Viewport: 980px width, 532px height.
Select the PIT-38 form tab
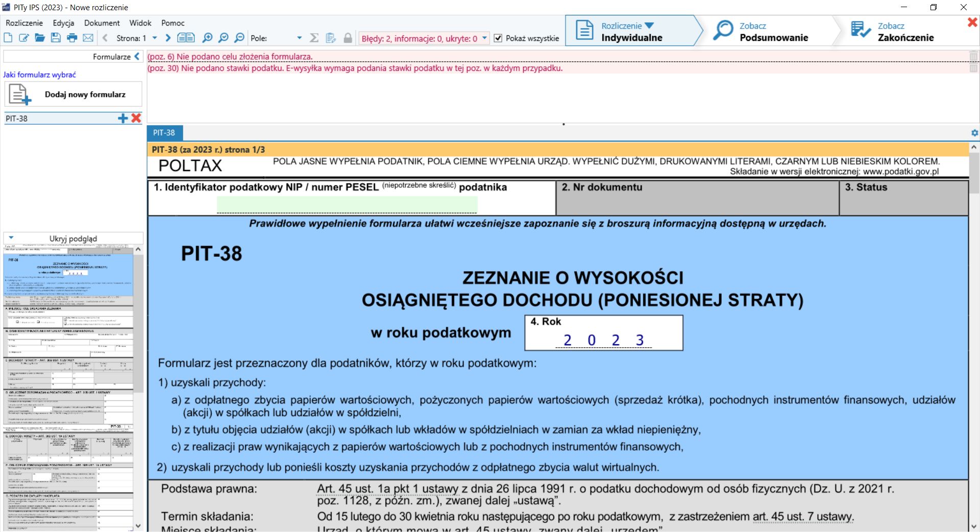(164, 133)
